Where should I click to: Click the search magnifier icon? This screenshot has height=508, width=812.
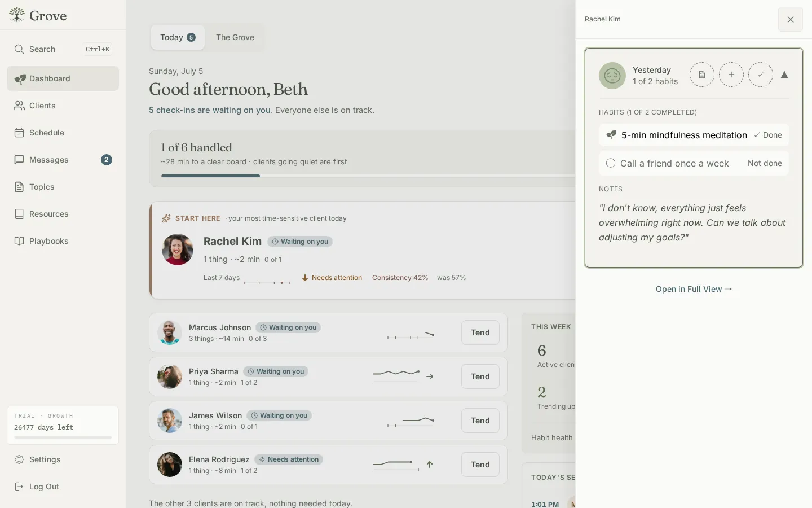[x=19, y=49]
